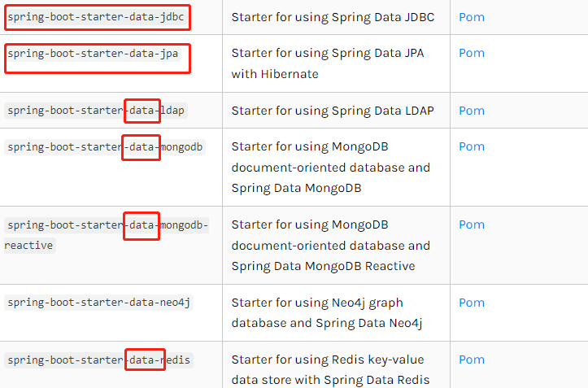The height and width of the screenshot is (388, 588).
Task: Click the spring-boot-starter-data-redis code label
Action: click(x=99, y=360)
